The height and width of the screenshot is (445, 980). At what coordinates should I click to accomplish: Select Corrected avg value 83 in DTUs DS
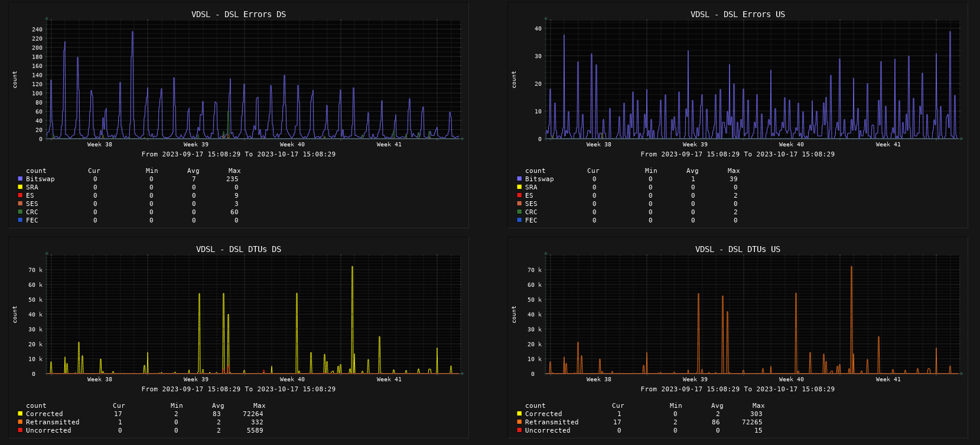coord(217,414)
